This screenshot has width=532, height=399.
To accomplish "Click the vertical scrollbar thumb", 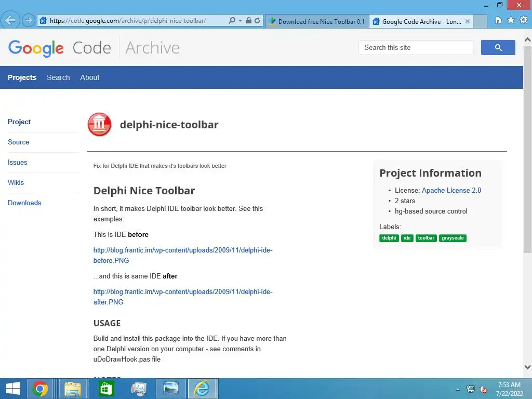I will 527,149.
